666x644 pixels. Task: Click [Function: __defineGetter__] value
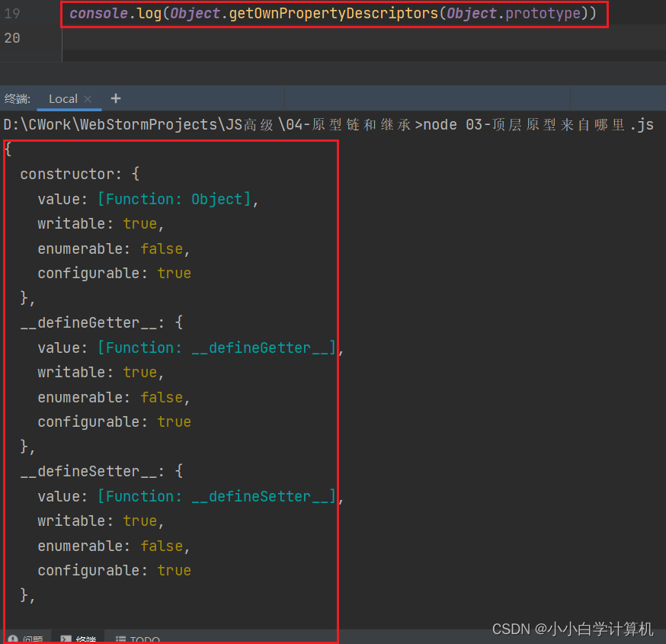pyautogui.click(x=216, y=348)
